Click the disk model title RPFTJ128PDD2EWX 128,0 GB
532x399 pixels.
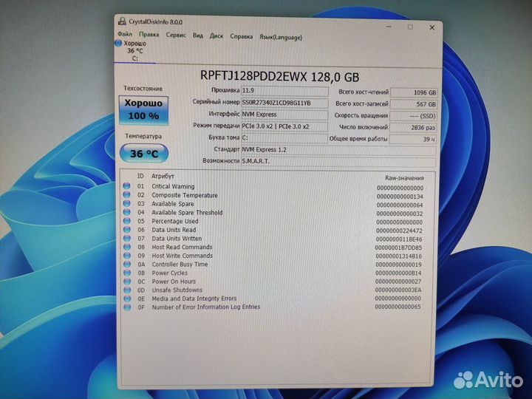click(x=279, y=76)
